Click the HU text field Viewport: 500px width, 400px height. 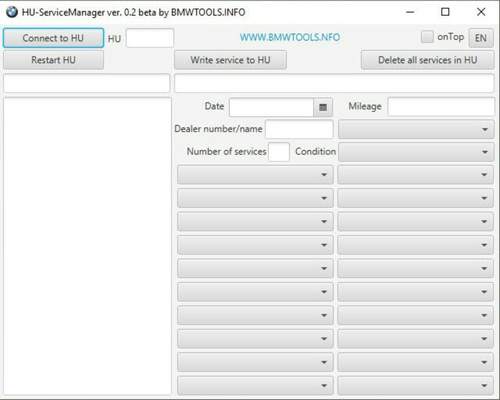150,38
